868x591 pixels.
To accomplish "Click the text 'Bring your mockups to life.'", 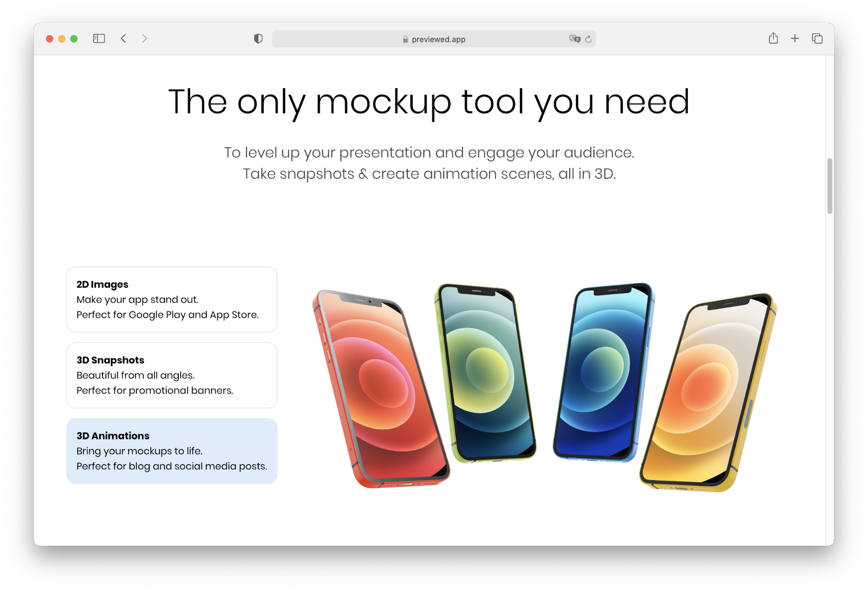I will 139,451.
